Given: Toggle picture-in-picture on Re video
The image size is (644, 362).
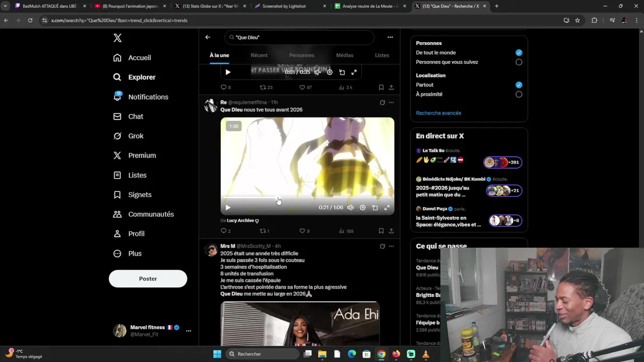Looking at the screenshot, I should (x=375, y=208).
